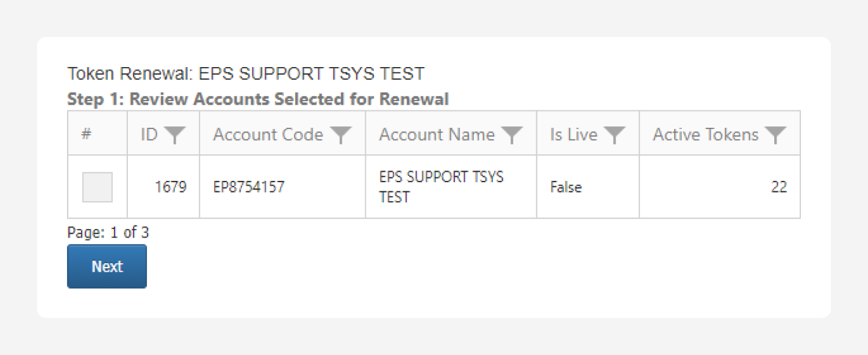The height and width of the screenshot is (355, 868).
Task: Click the False value in Is Live
Action: point(566,187)
